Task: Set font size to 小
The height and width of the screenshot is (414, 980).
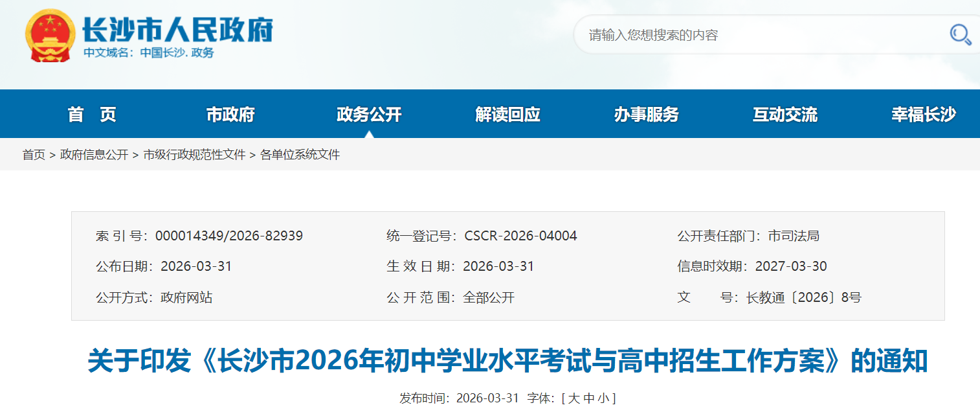Action: [x=603, y=398]
